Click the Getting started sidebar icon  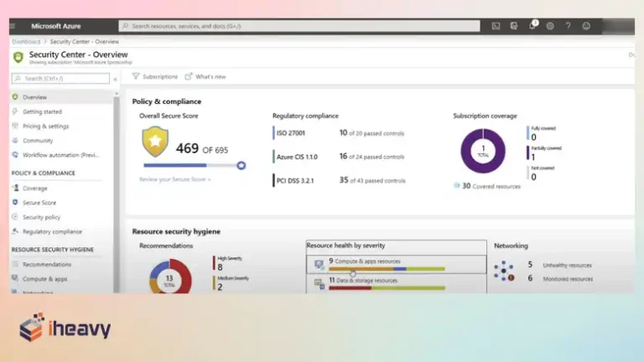pyautogui.click(x=15, y=111)
